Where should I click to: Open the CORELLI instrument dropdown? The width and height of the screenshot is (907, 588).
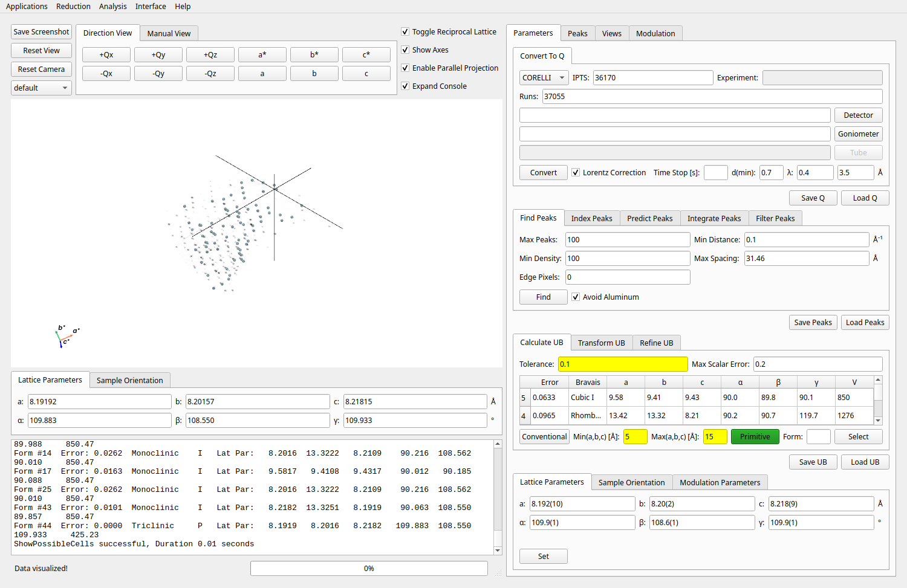coord(544,77)
